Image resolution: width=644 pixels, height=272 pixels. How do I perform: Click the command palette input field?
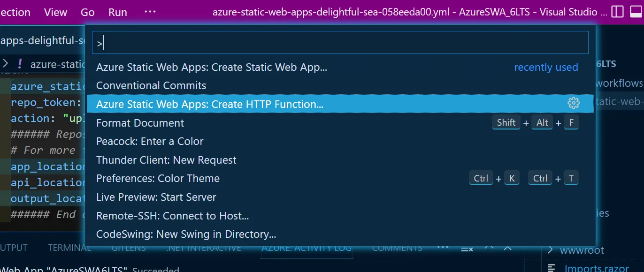click(x=340, y=44)
